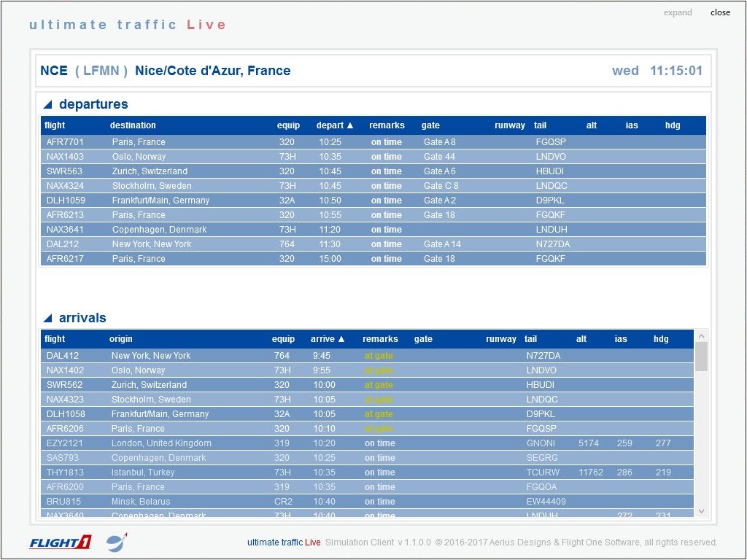Select arrival flight NAX4323
The width and height of the screenshot is (747, 560).
tap(368, 400)
